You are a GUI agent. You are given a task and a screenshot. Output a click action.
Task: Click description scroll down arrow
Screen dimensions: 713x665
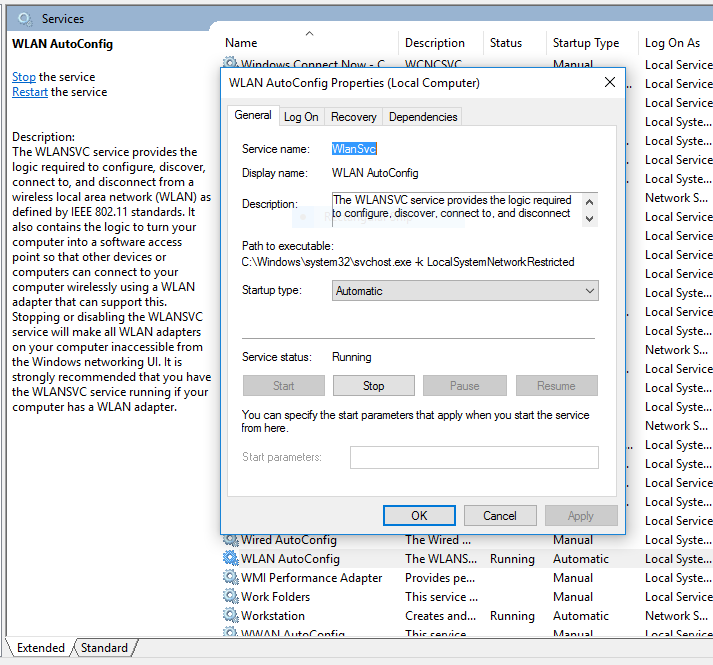pos(590,219)
